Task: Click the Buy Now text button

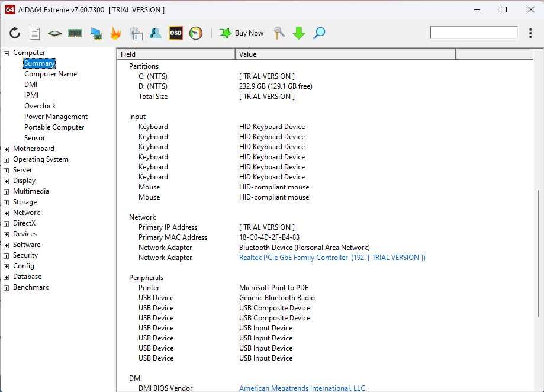Action: pyautogui.click(x=249, y=33)
